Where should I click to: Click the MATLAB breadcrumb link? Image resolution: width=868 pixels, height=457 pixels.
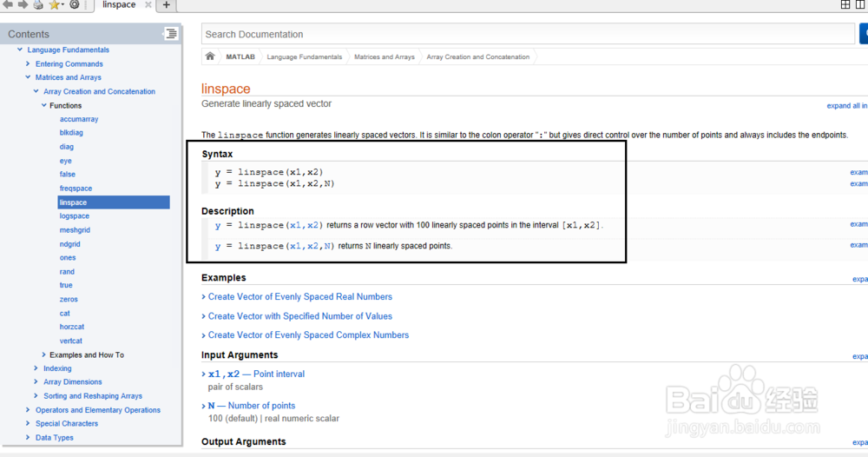240,57
